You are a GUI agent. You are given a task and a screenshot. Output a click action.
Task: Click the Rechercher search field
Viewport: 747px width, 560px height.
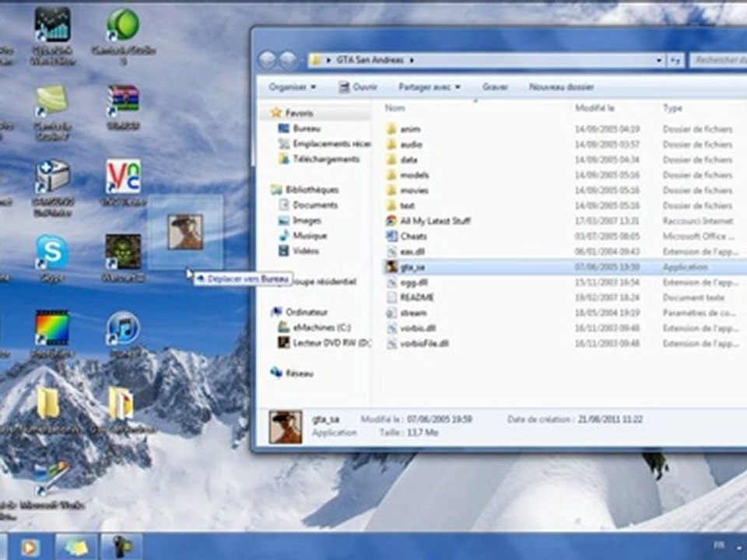click(x=718, y=60)
